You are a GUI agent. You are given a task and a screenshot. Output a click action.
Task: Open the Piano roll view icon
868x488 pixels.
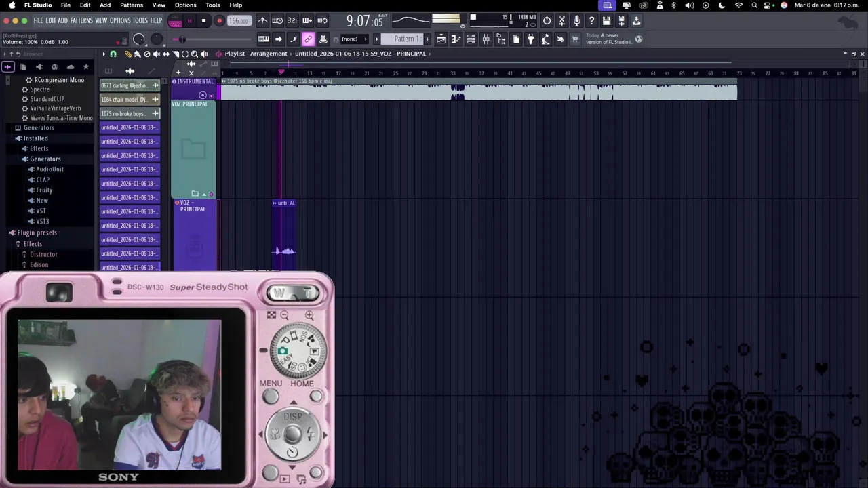(456, 39)
